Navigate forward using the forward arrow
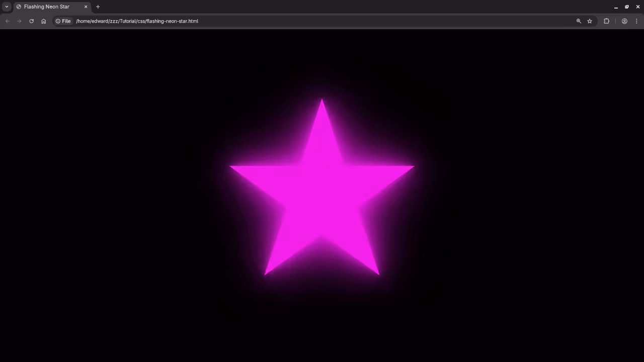The image size is (644, 362). click(19, 21)
